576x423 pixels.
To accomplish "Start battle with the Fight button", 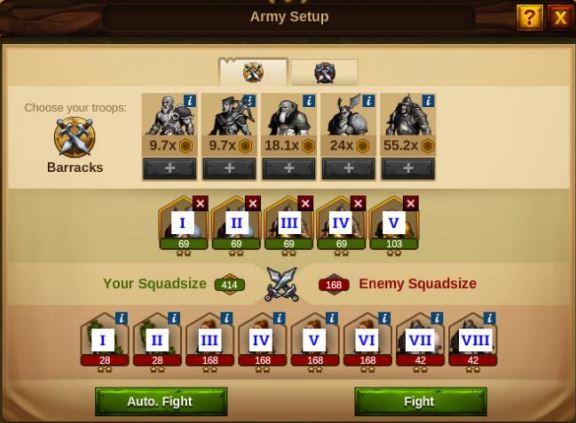I will tap(421, 402).
